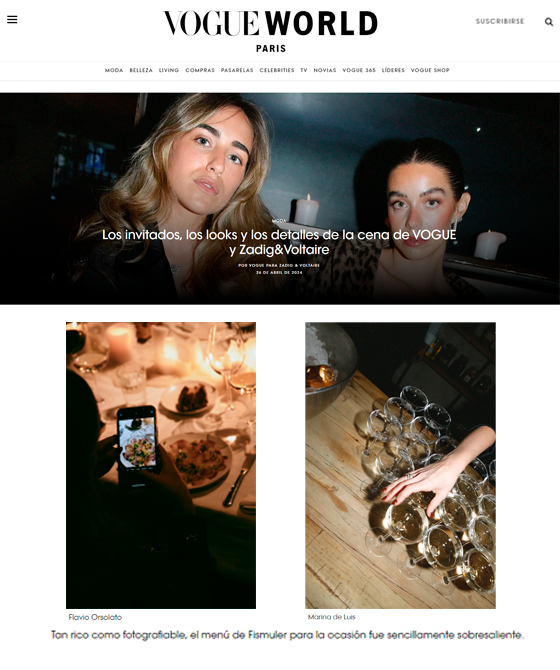The height and width of the screenshot is (670, 560).
Task: Open Vogue 365 navigation item
Action: click(x=359, y=70)
